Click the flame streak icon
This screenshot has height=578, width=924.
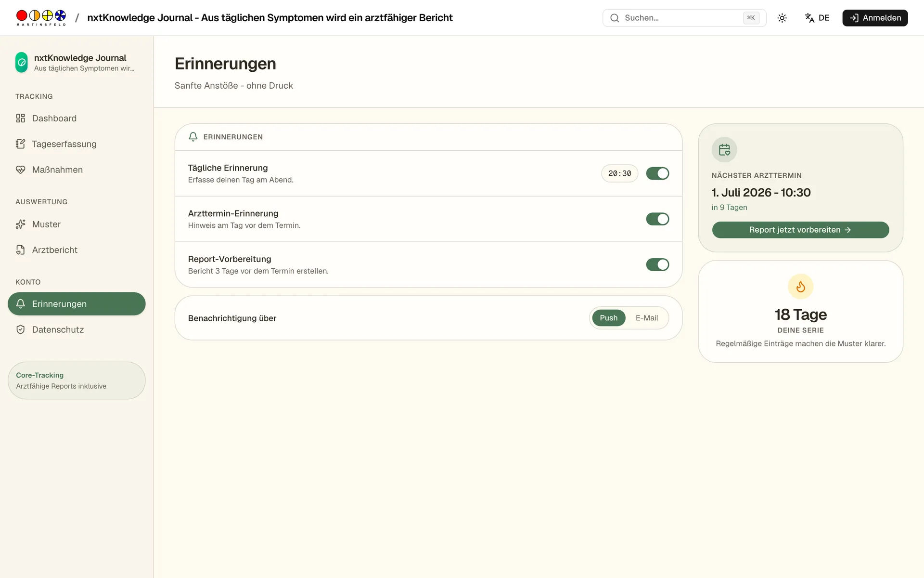pyautogui.click(x=801, y=287)
